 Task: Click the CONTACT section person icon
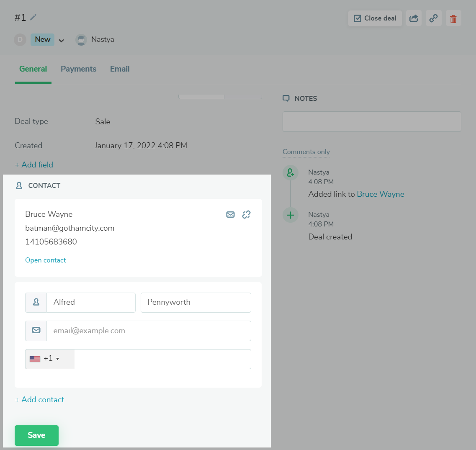point(19,185)
